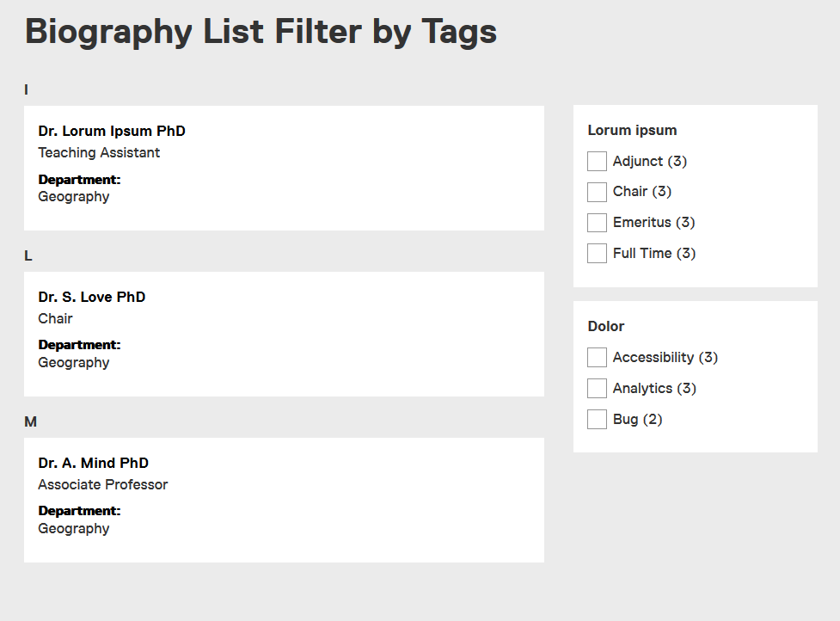Check the Adjunct filter checkbox

[x=597, y=161]
